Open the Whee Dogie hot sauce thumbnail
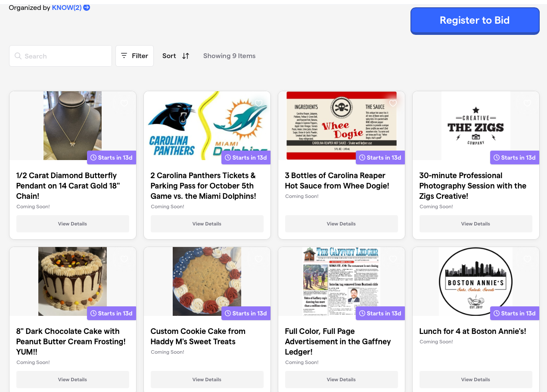Viewport: 547px width, 392px height. (341, 126)
